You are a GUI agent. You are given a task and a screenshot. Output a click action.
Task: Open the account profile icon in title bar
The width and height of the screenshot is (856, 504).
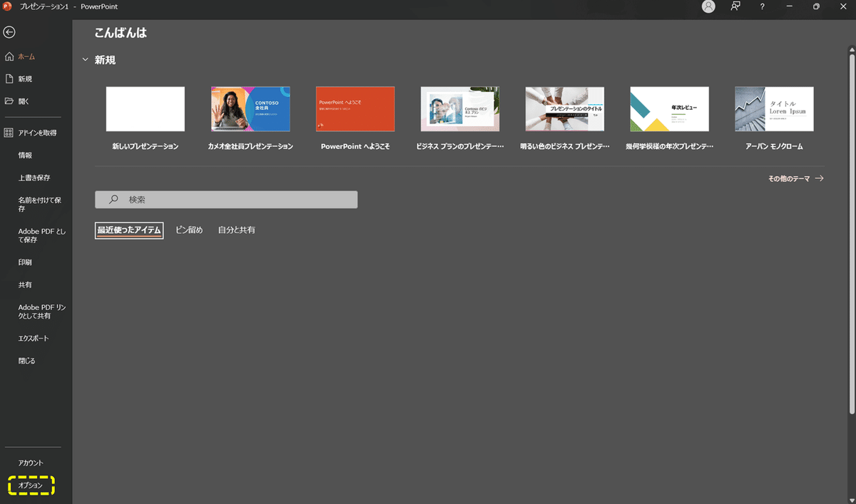708,6
